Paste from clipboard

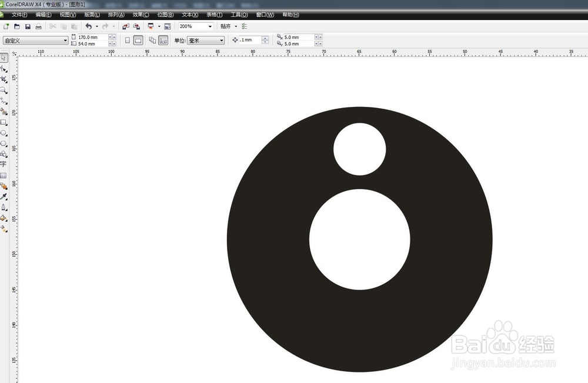pos(74,26)
